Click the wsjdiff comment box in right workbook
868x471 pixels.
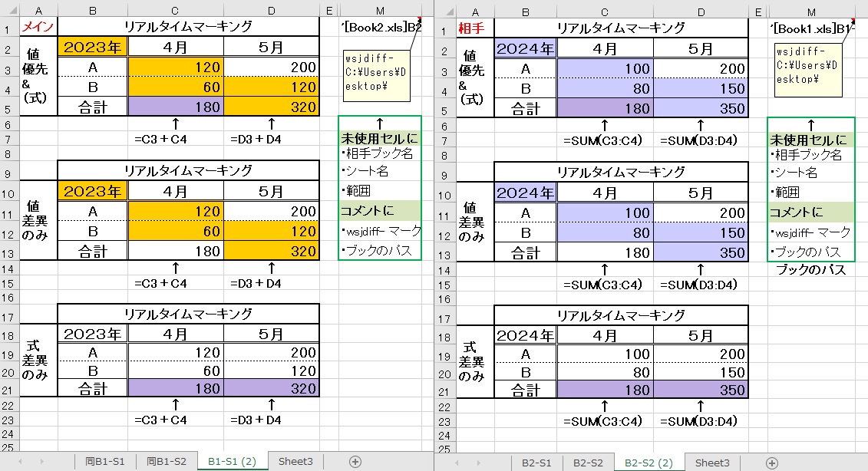(x=804, y=69)
